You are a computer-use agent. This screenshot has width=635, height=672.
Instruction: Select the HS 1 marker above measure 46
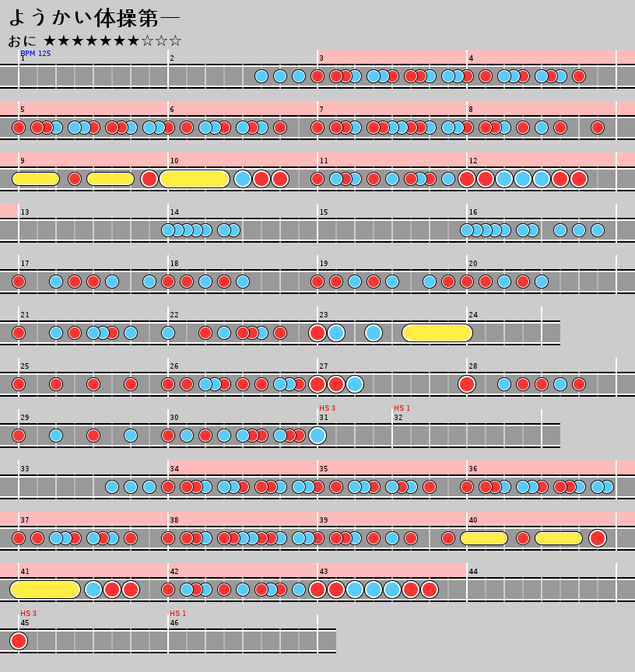point(177,614)
